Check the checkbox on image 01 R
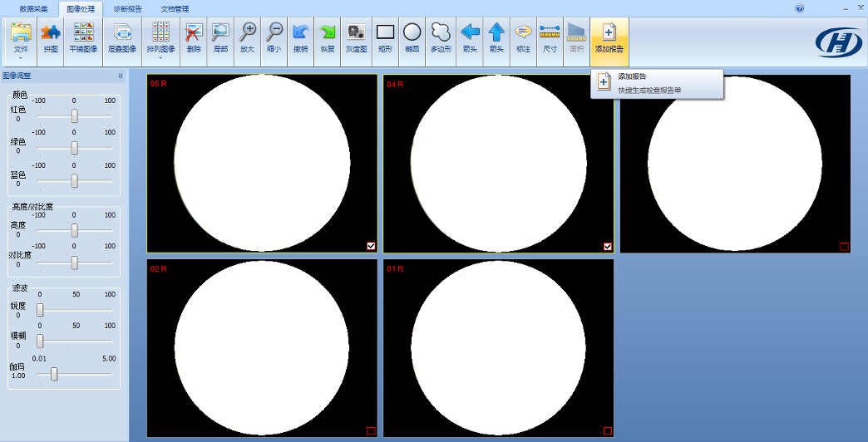The image size is (868, 442). (608, 430)
